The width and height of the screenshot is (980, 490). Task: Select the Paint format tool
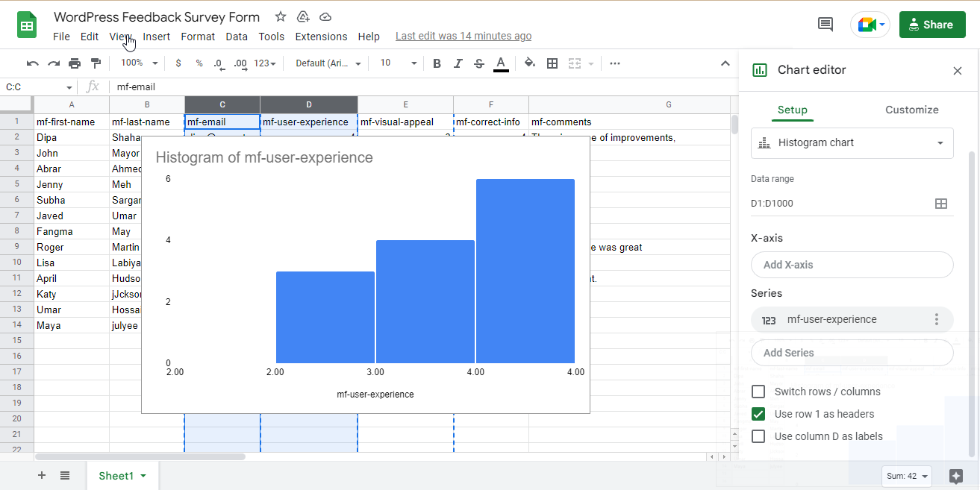point(96,63)
